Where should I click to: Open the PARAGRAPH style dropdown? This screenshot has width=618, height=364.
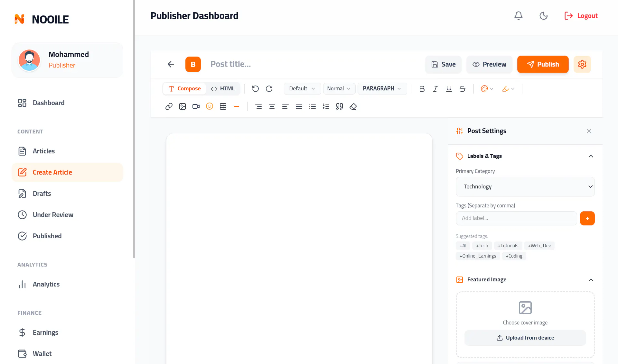382,89
